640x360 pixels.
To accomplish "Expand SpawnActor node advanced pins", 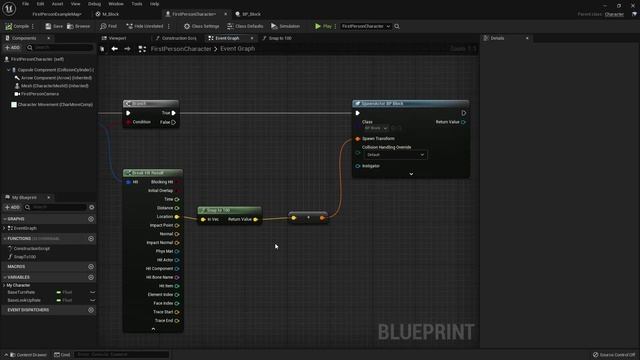I will (x=411, y=174).
